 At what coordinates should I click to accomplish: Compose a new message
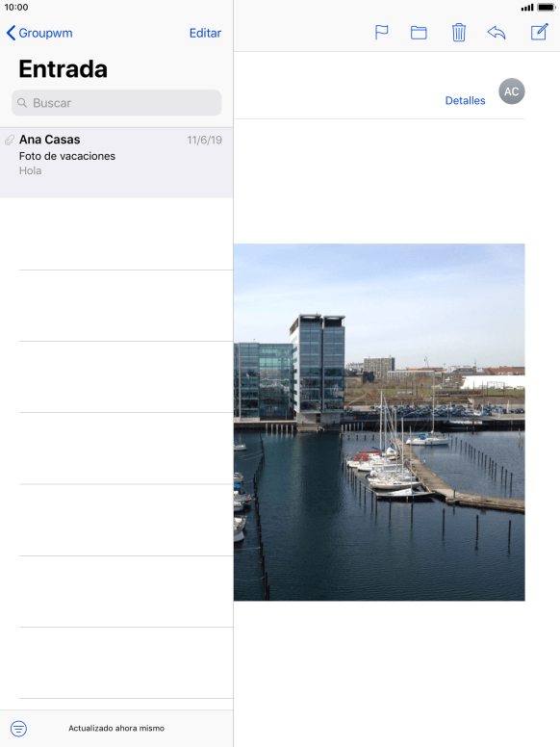(539, 32)
